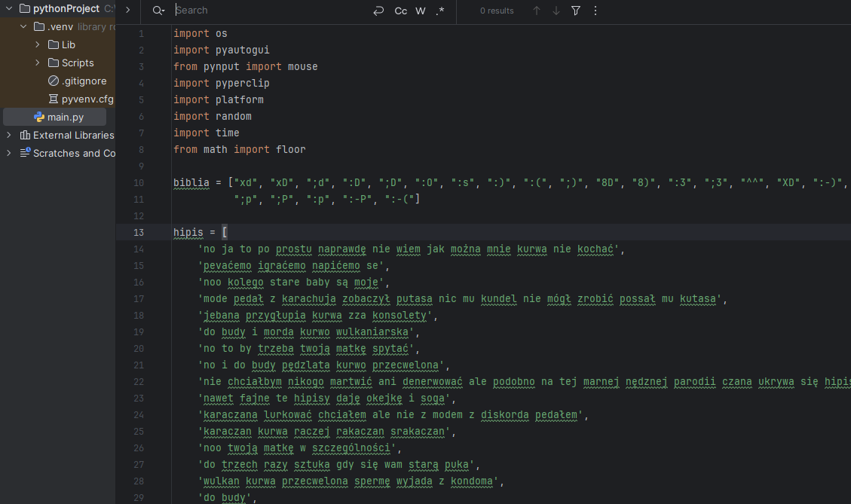The image size is (851, 504).
Task: Click gutter line number 13
Action: (x=139, y=233)
